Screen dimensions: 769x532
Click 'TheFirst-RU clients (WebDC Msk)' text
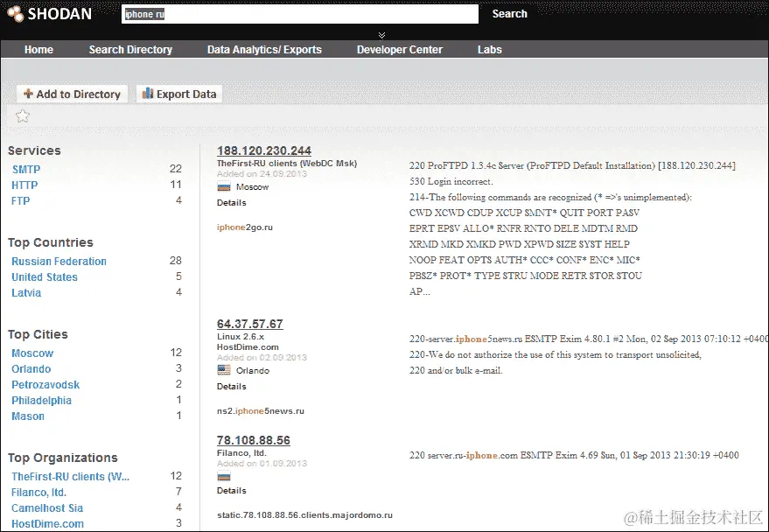[287, 163]
